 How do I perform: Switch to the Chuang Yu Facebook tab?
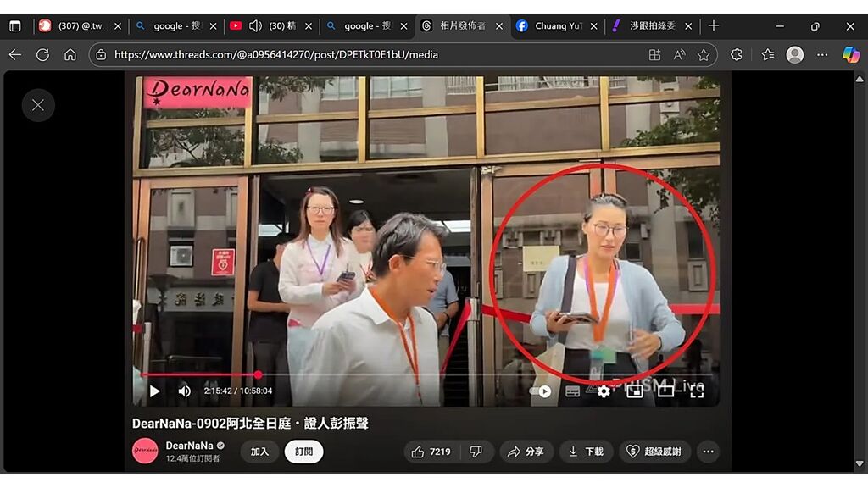pyautogui.click(x=555, y=26)
